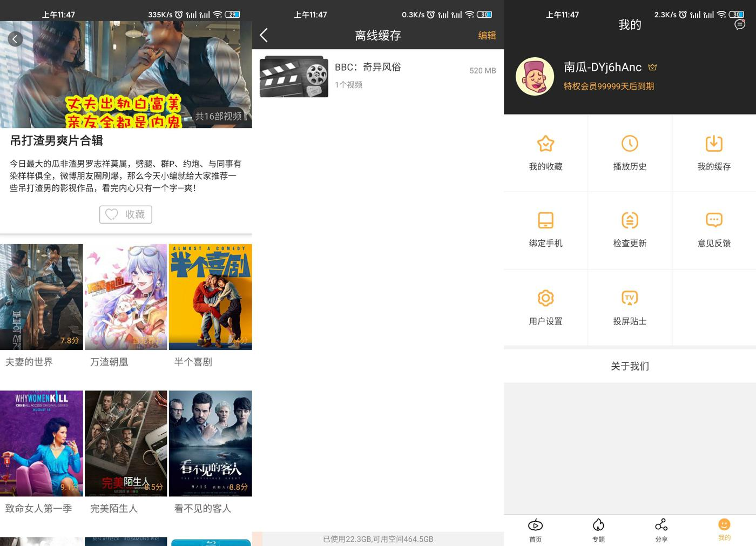Image resolution: width=756 pixels, height=546 pixels.
Task: Open 投屏贴士 screen casting tips icon
Action: tap(630, 298)
